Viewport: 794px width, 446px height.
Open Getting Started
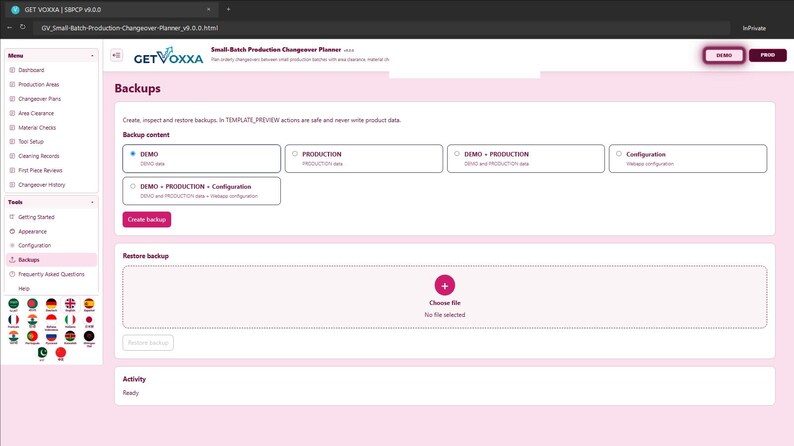51,217
